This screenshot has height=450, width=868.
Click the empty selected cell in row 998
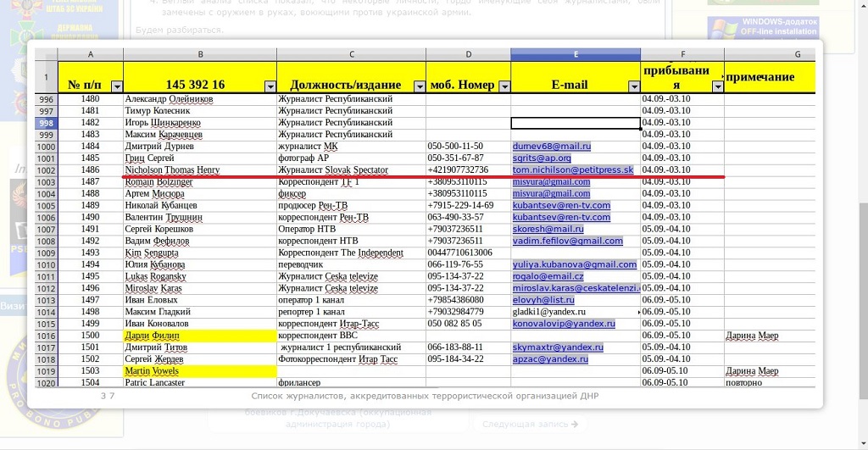tap(576, 123)
